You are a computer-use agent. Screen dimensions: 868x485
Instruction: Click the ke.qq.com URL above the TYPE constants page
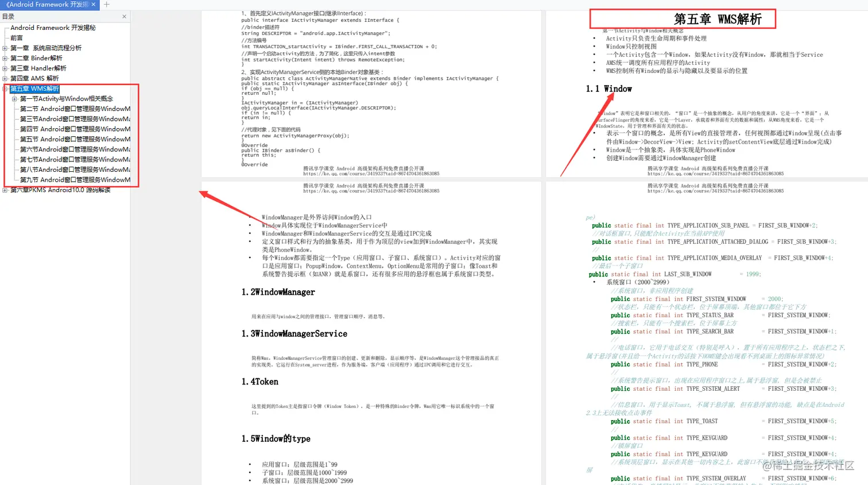coord(715,191)
